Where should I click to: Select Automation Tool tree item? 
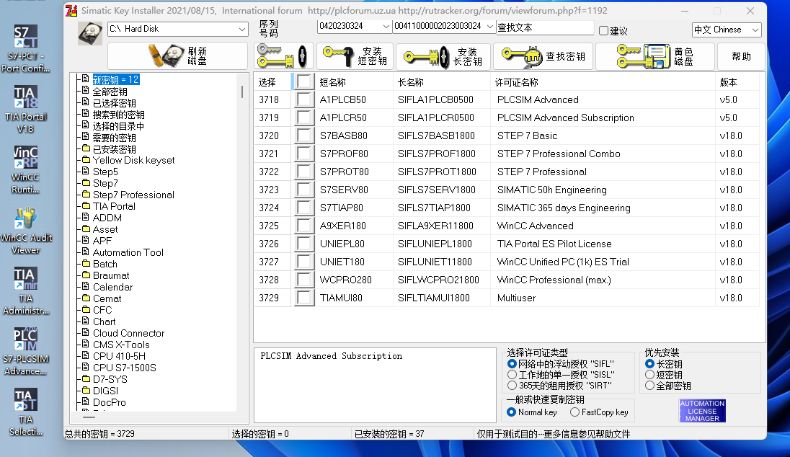(128, 252)
